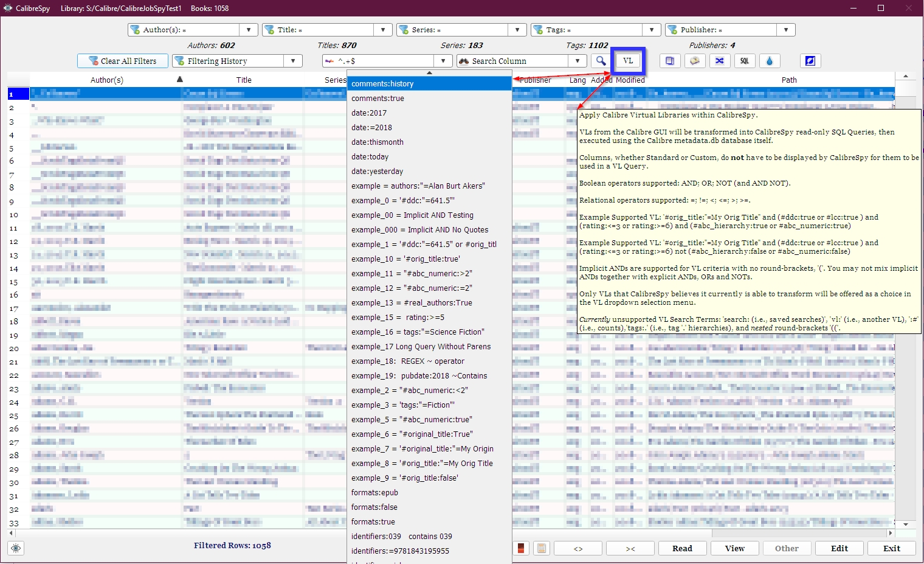Click the Author(s) column sort arrow

[179, 79]
